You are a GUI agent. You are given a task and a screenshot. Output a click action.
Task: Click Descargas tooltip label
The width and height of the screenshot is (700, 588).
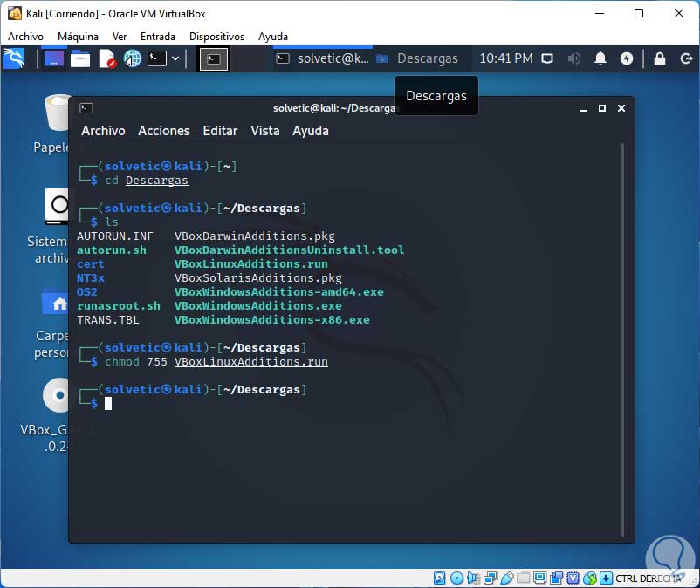[436, 96]
